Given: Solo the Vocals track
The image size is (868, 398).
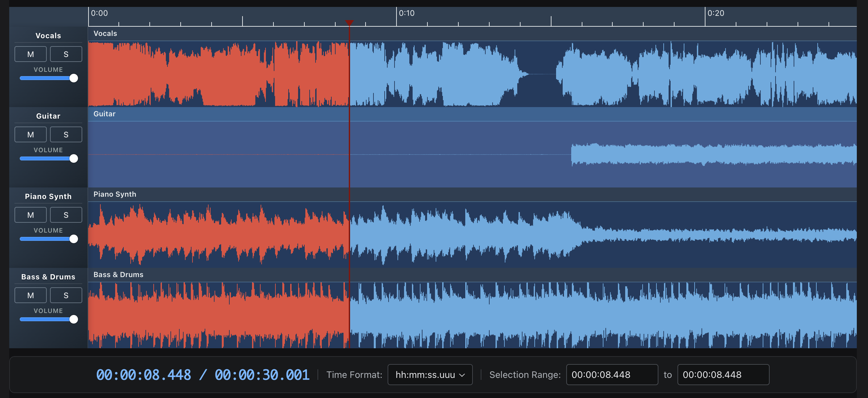Looking at the screenshot, I should tap(66, 54).
